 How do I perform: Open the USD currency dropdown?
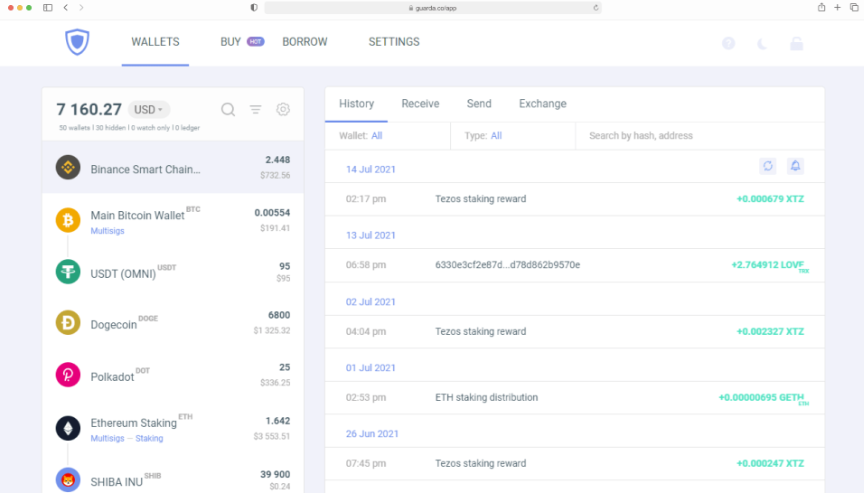[149, 110]
